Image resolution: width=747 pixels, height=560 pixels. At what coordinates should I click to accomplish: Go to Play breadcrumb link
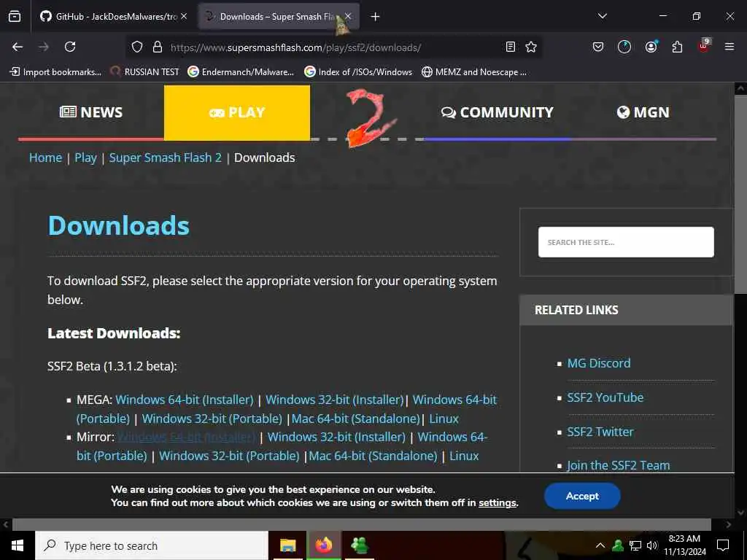point(86,157)
